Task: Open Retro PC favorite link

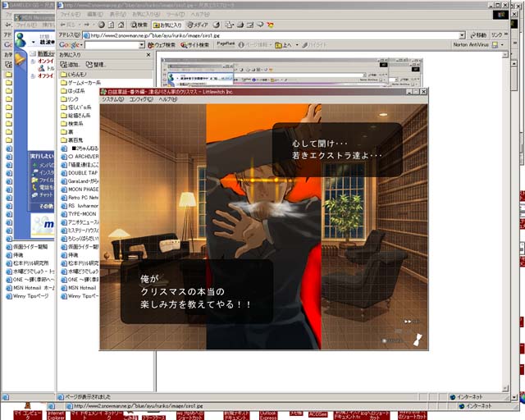Action: point(80,198)
